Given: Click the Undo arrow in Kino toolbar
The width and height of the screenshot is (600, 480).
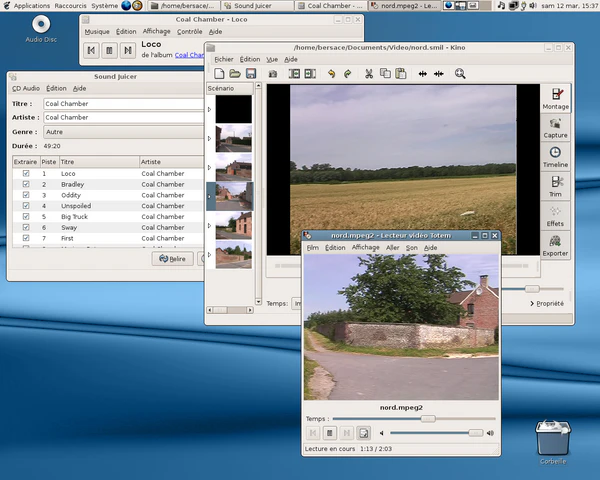Looking at the screenshot, I should tap(331, 74).
